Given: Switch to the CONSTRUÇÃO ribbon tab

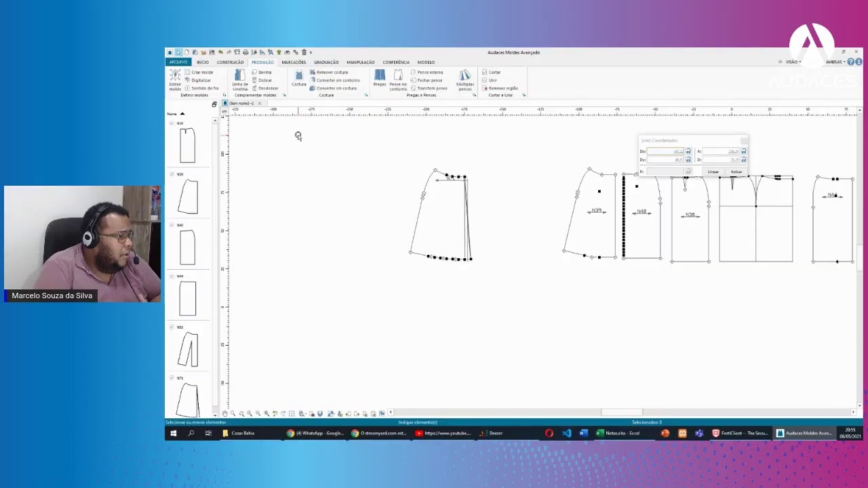Looking at the screenshot, I should [231, 62].
